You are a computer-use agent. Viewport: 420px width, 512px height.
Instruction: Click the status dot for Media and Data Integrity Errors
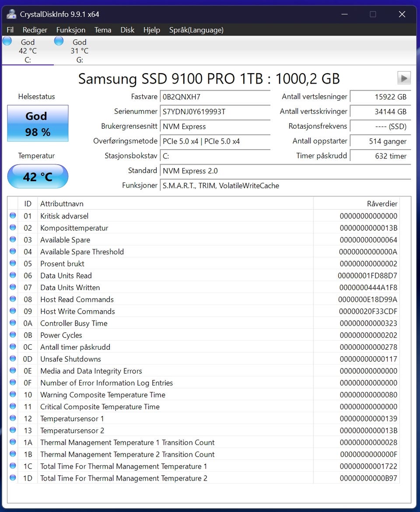[x=13, y=370]
